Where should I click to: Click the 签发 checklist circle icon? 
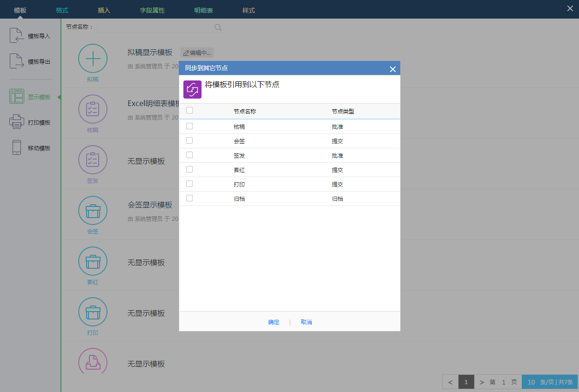click(x=93, y=160)
